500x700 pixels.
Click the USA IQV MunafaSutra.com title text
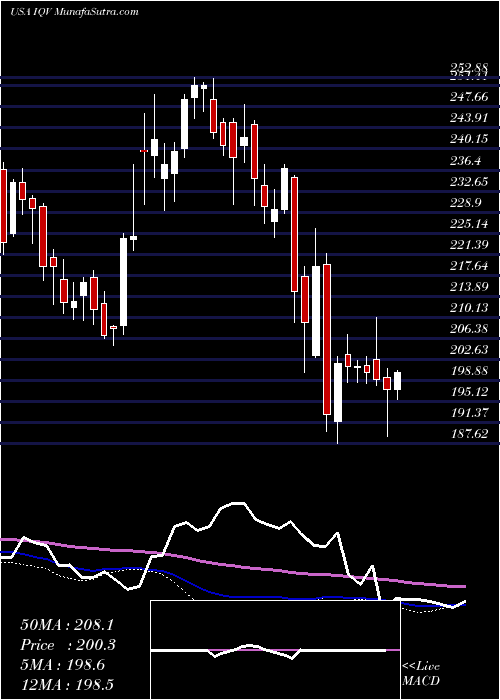74,12
